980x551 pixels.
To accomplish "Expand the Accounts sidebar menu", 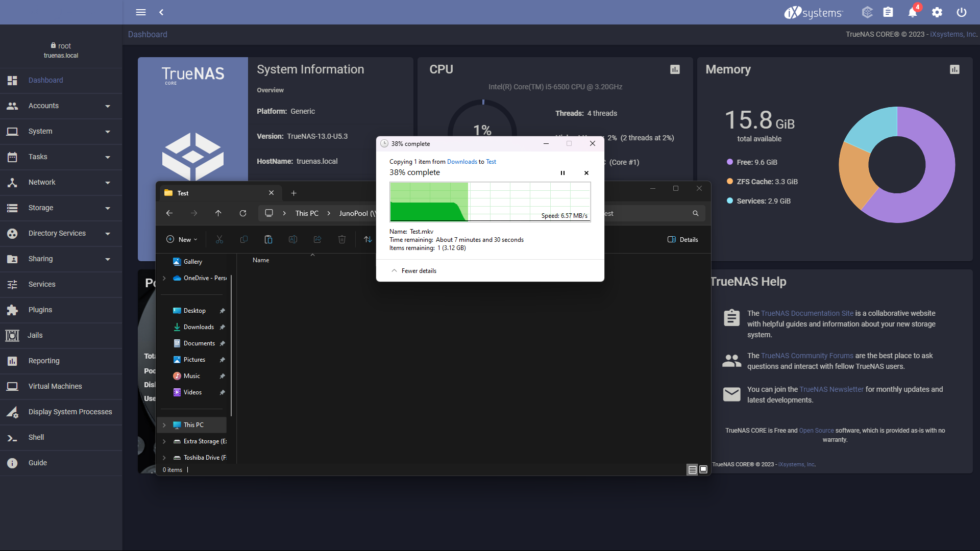I will (61, 106).
